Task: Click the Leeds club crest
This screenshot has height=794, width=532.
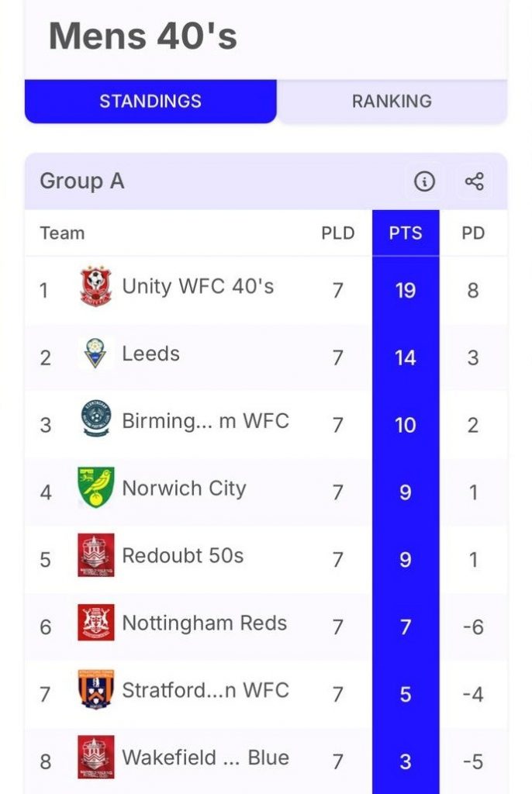Action: pos(96,355)
